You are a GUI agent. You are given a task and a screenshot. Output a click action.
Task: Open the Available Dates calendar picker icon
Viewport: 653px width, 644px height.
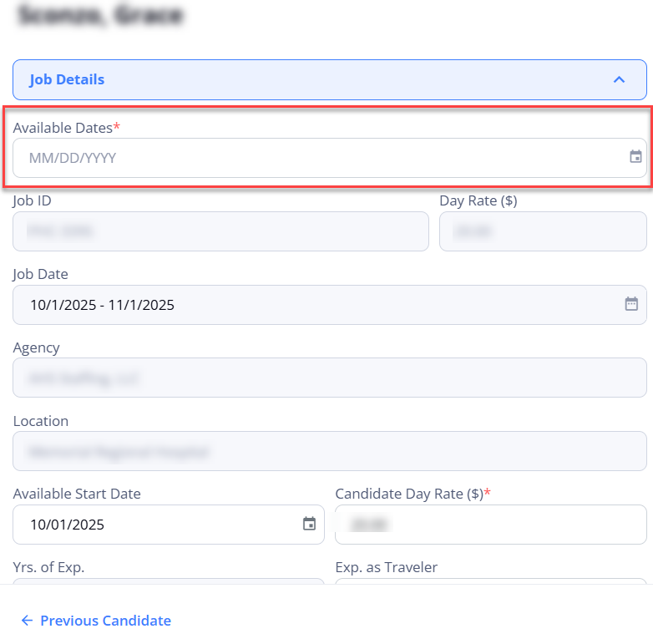pos(635,157)
